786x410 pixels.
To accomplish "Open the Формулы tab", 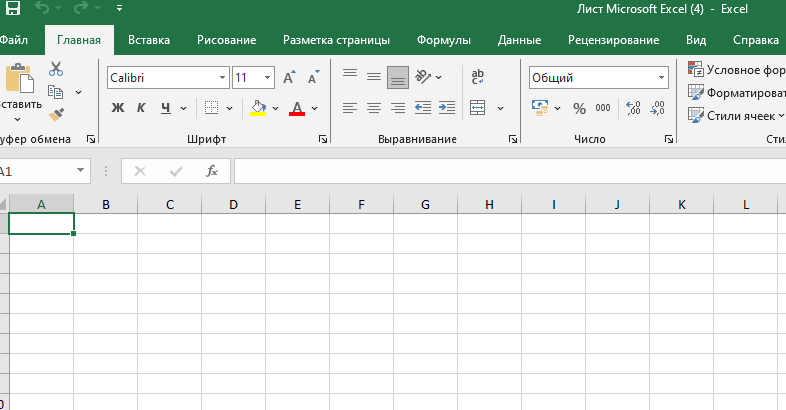I will point(444,40).
